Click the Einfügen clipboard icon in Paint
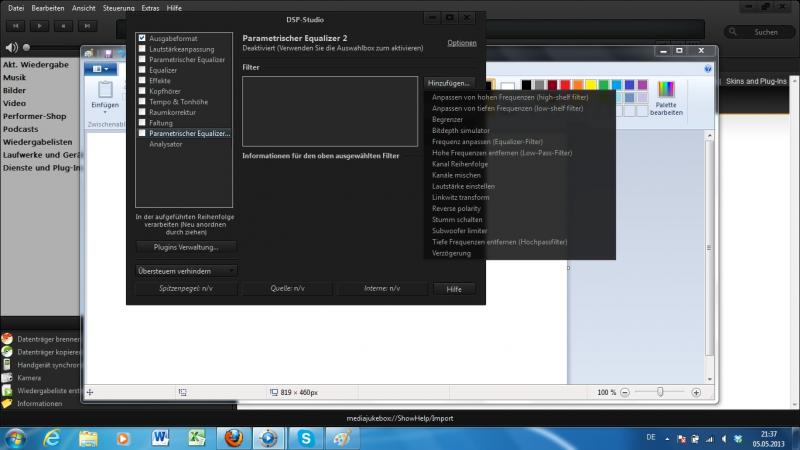 tap(105, 93)
